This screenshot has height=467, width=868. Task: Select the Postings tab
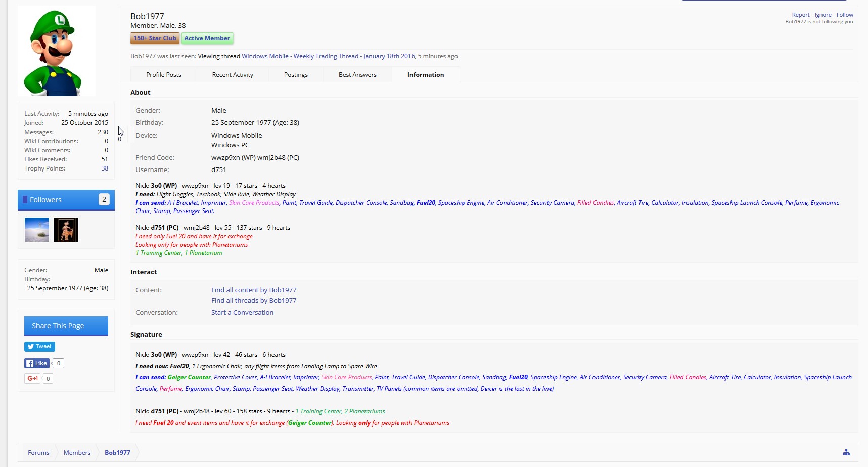pos(296,75)
